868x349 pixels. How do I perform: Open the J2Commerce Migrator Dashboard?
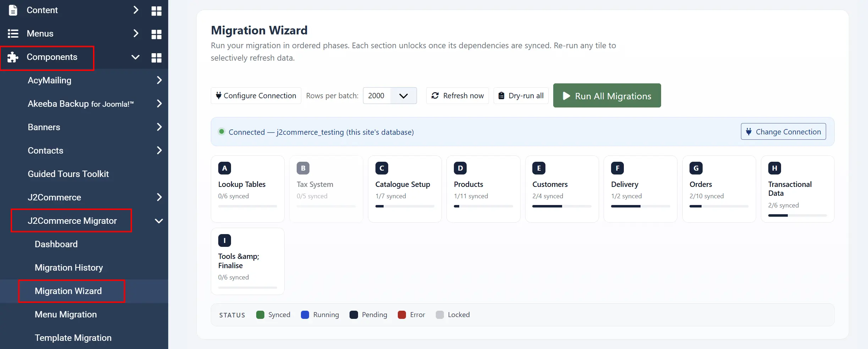pyautogui.click(x=56, y=244)
